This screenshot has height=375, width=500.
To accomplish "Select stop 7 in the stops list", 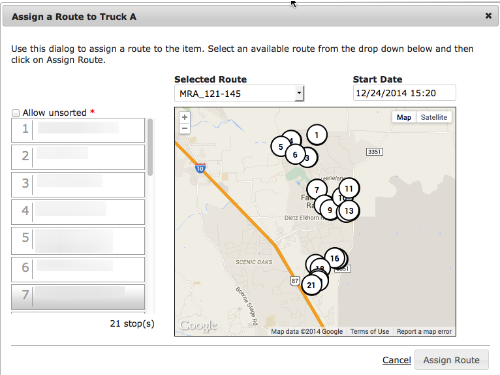I will tap(78, 296).
